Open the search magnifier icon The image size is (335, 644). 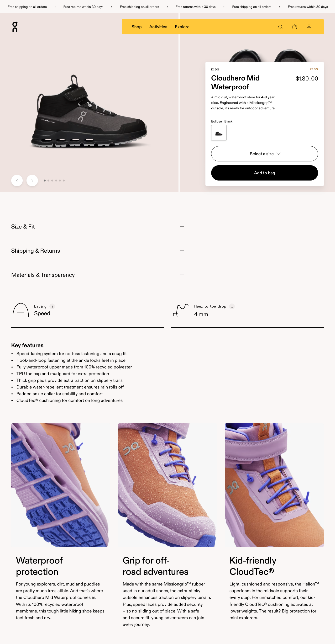click(280, 27)
